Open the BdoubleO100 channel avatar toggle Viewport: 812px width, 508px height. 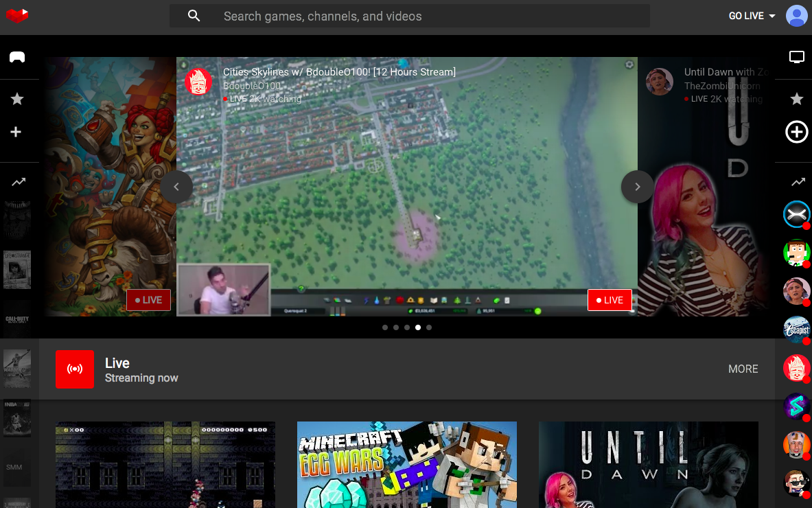pyautogui.click(x=198, y=81)
